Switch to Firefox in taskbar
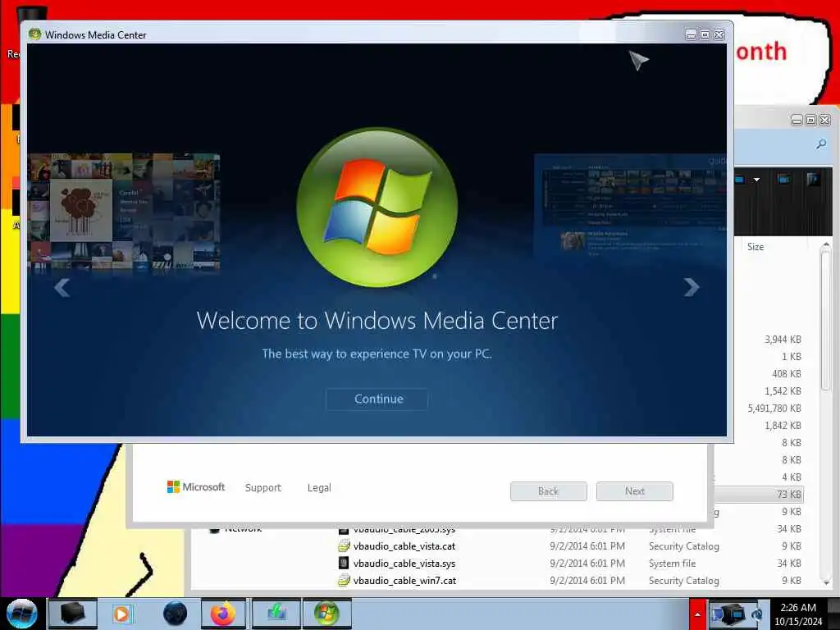Screen dimensions: 840x630 tap(223, 614)
